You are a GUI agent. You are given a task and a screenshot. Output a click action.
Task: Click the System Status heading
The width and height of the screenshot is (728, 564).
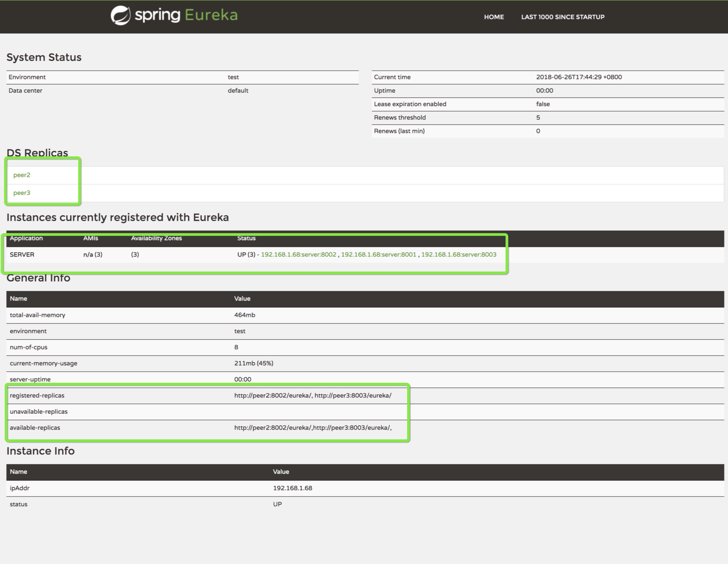(44, 57)
